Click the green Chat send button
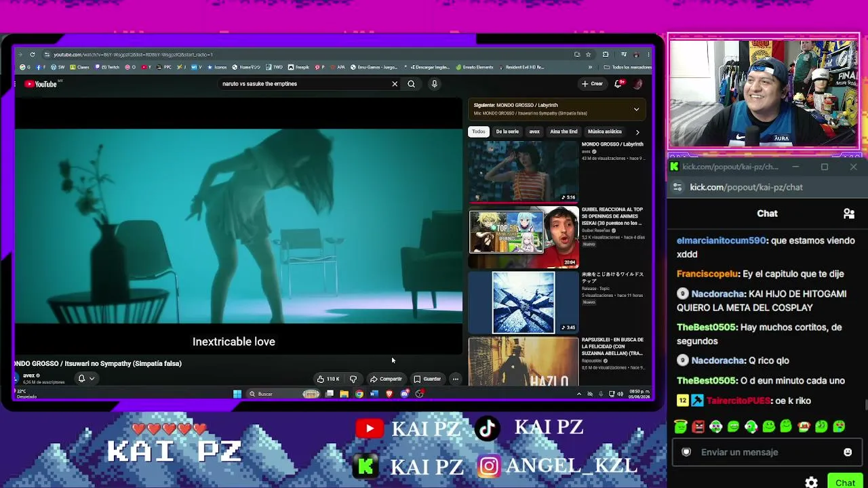 pos(845,482)
